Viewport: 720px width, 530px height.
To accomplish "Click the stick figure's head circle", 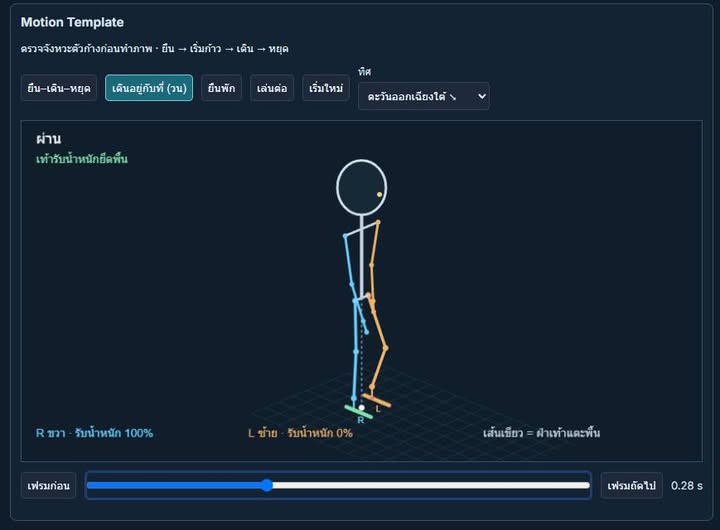I will (361, 187).
